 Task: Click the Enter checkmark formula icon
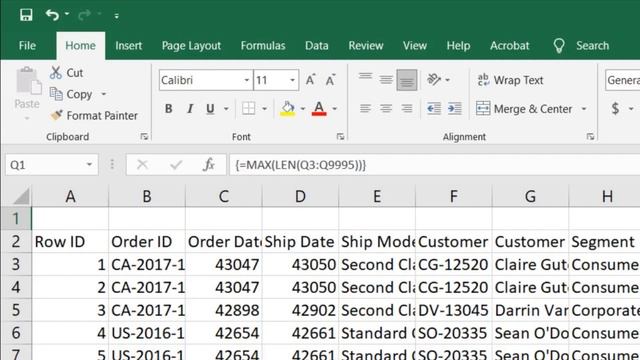click(x=176, y=165)
